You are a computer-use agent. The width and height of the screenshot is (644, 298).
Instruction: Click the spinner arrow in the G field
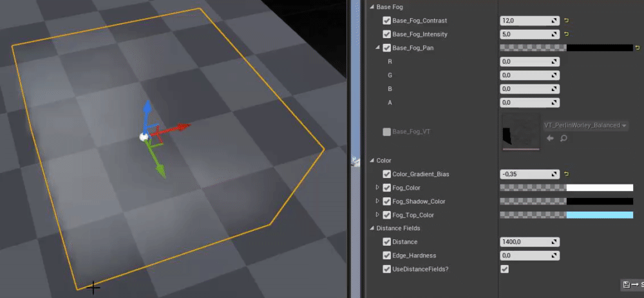coord(554,75)
